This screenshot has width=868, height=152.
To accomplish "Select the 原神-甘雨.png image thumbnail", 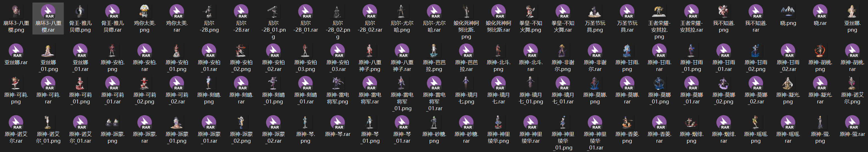I will tap(627, 51).
